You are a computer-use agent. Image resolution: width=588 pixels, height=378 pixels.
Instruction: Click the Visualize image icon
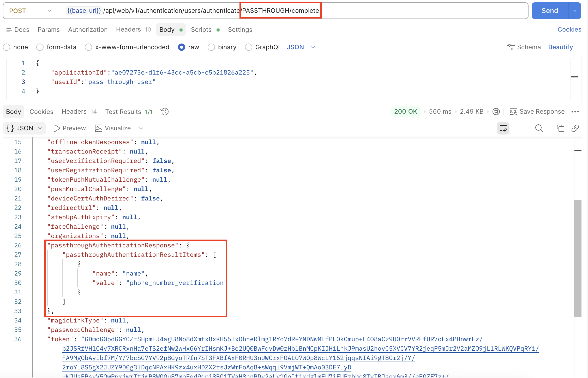click(x=98, y=128)
